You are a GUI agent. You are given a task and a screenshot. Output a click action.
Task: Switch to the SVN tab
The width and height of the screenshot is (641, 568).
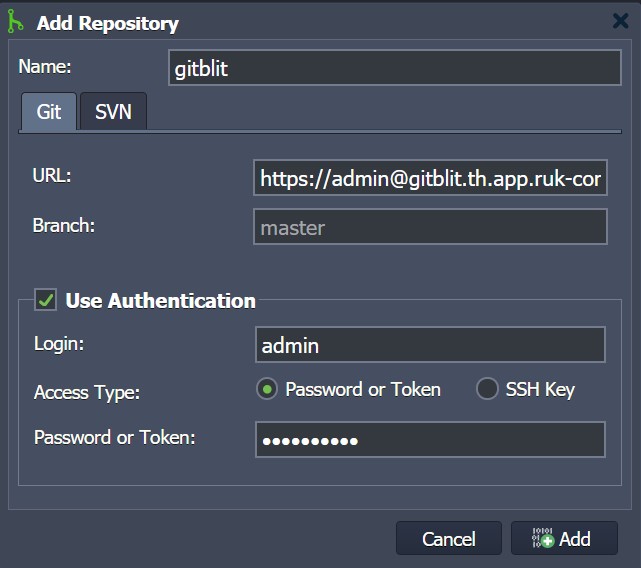pyautogui.click(x=113, y=111)
